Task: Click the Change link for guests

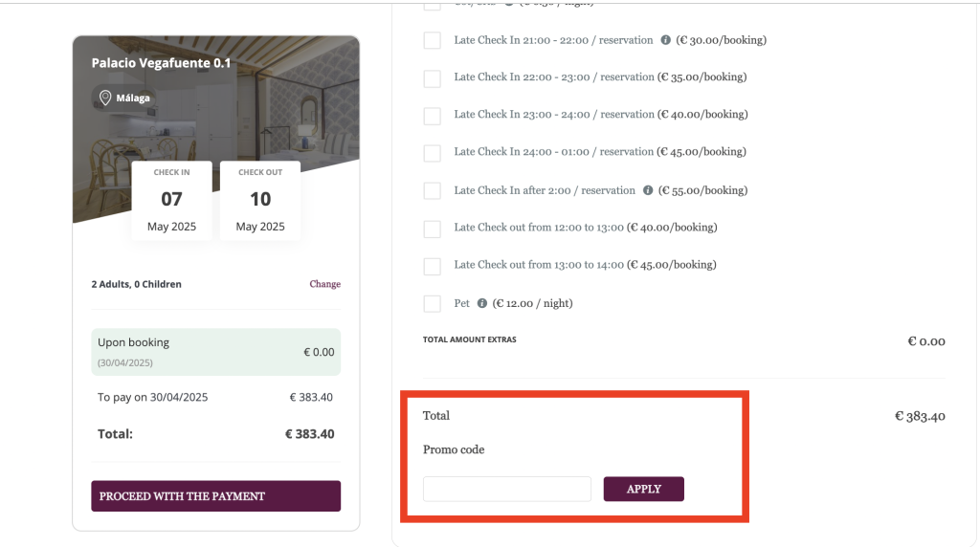Action: click(324, 284)
